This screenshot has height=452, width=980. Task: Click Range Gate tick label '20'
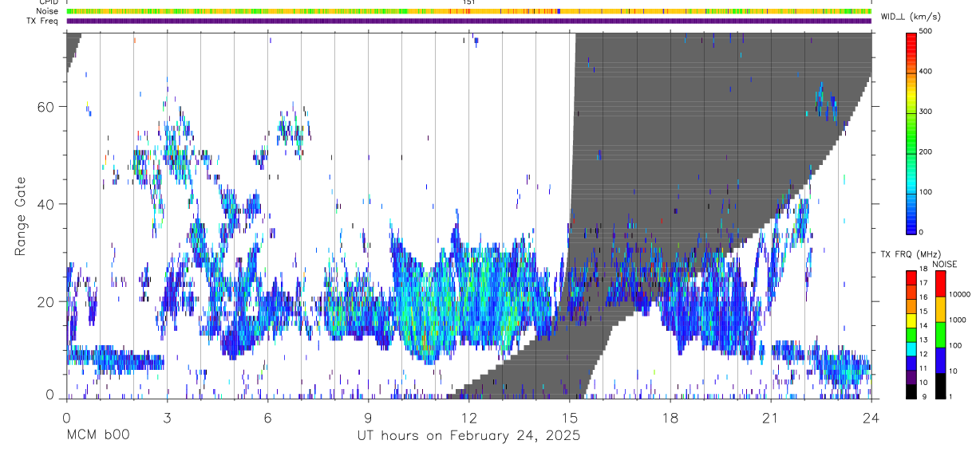(46, 301)
